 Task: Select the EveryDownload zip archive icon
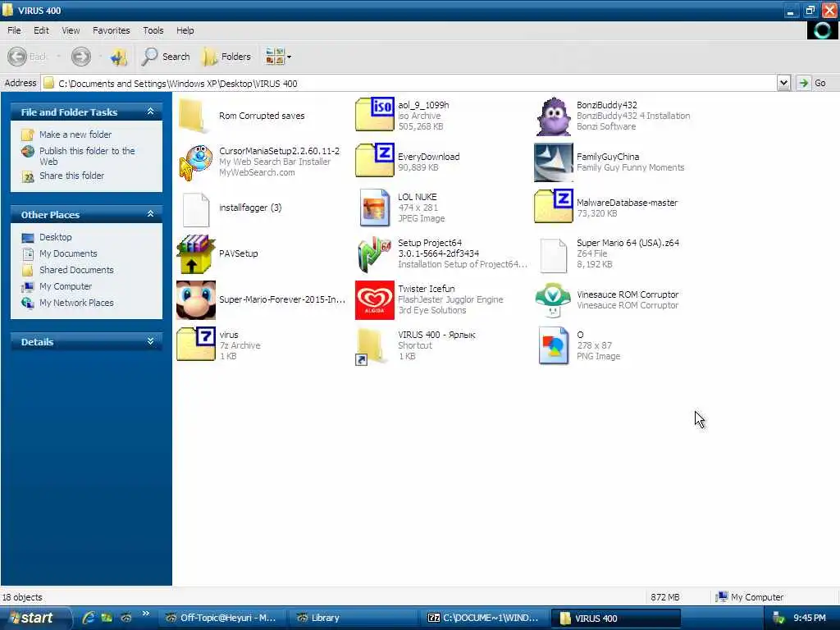374,160
